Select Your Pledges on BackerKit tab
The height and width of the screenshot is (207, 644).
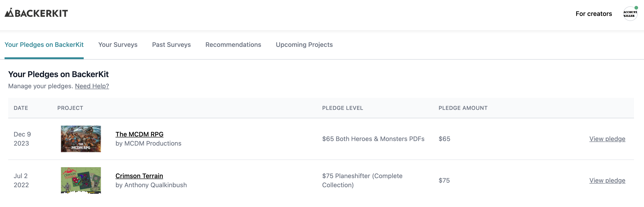point(44,45)
